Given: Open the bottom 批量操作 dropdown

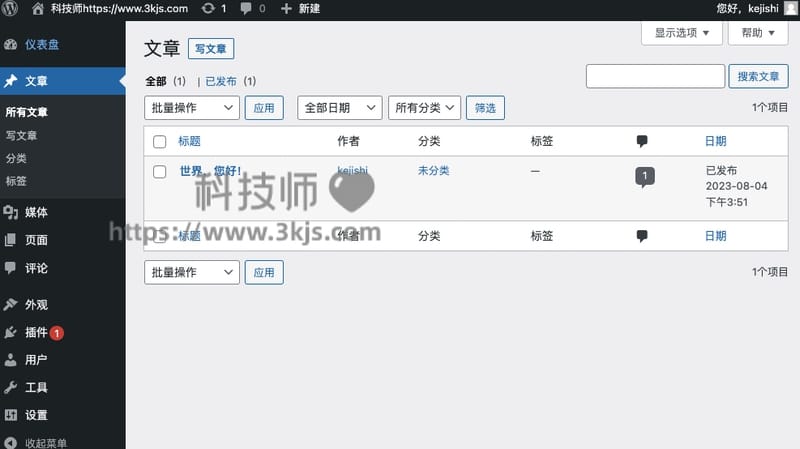Looking at the screenshot, I should click(192, 272).
